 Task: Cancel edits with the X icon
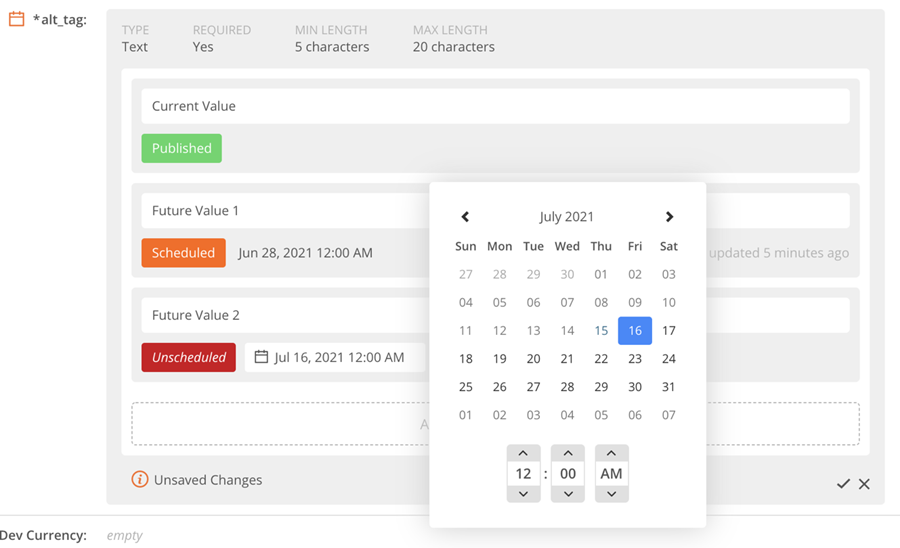tap(864, 484)
